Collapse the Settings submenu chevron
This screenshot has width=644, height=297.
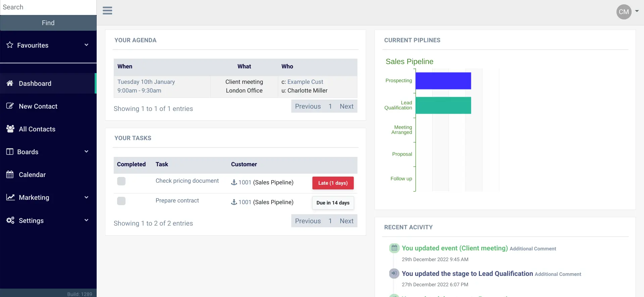(87, 220)
